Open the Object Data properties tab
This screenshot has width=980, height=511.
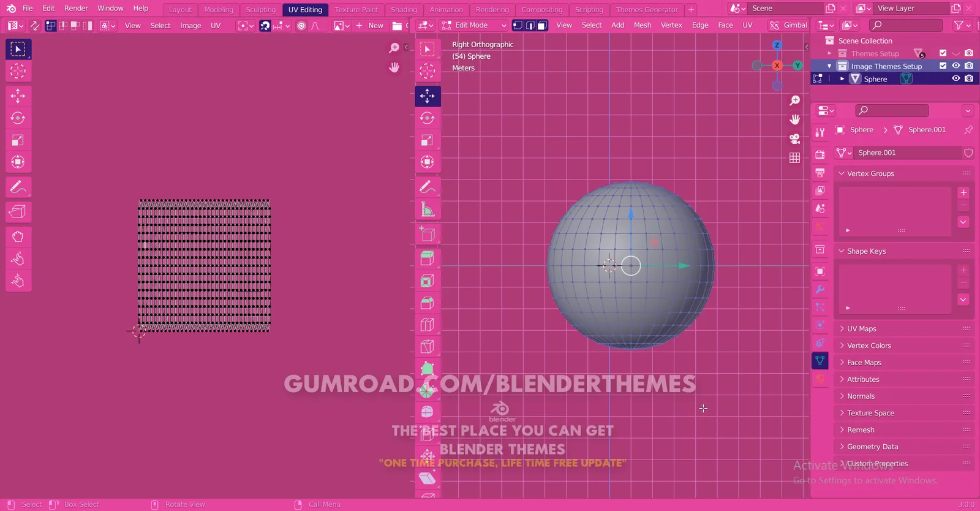pos(820,361)
